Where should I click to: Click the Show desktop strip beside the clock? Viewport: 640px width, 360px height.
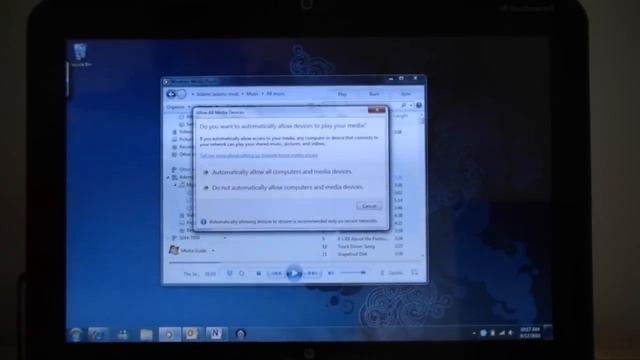tap(548, 332)
